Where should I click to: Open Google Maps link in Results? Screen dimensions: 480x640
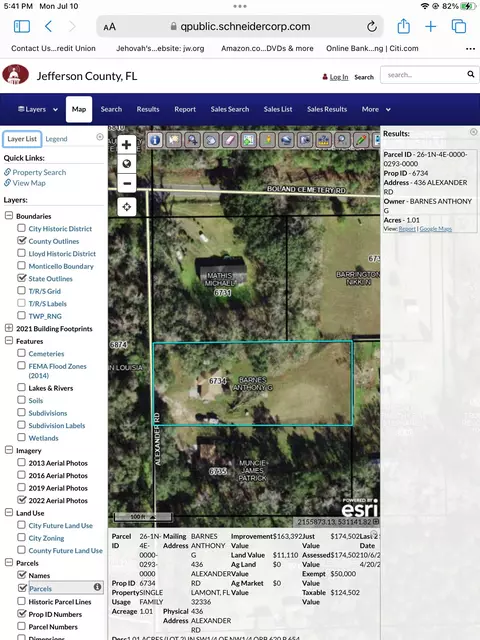(x=436, y=229)
